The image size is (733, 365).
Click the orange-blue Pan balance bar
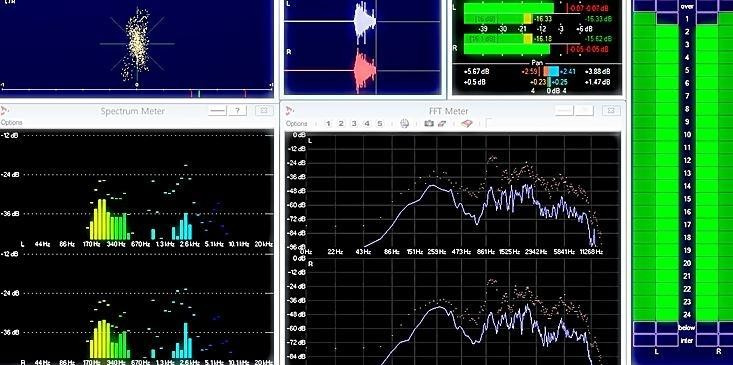(x=551, y=72)
